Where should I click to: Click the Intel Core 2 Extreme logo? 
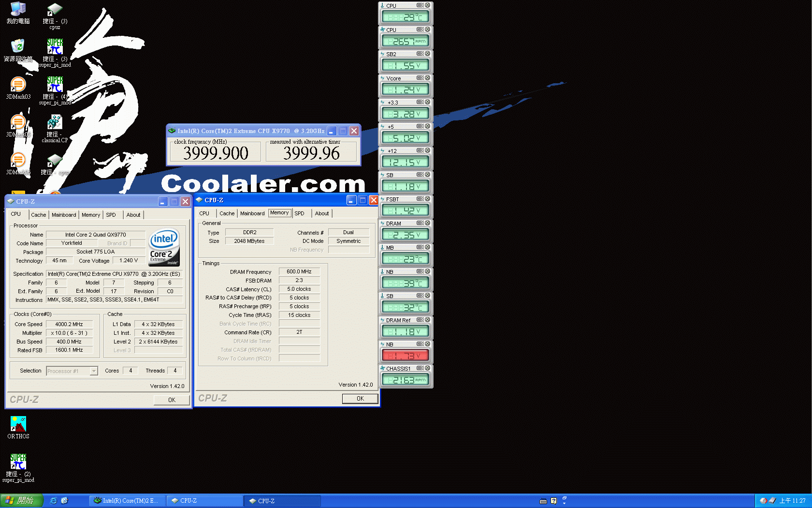click(x=164, y=247)
